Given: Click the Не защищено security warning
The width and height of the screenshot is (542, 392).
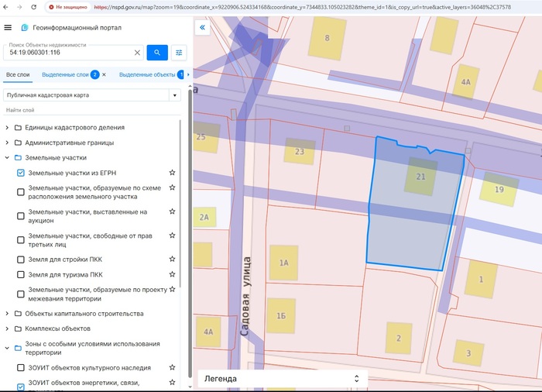Looking at the screenshot, I should [x=68, y=7].
